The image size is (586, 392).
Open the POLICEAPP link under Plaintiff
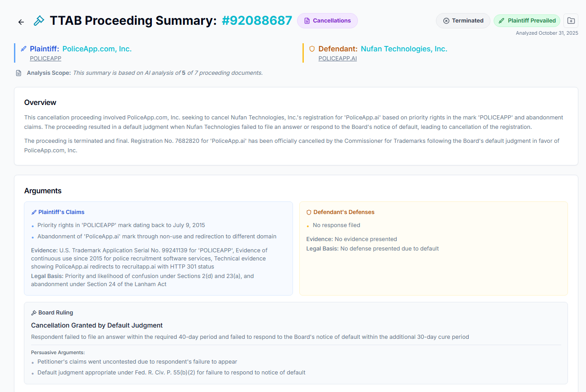coord(45,58)
